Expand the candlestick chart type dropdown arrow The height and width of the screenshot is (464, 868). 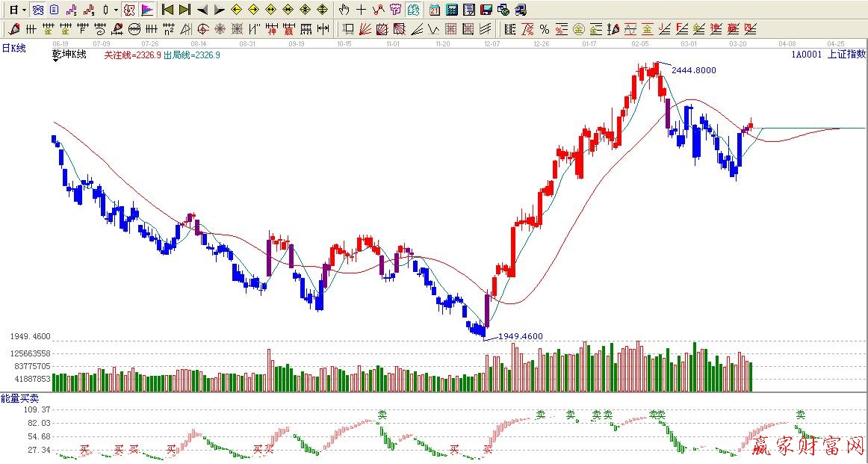116,10
